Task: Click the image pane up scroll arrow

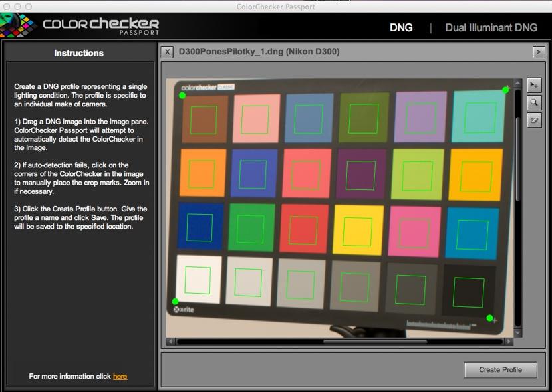Action: [x=517, y=83]
